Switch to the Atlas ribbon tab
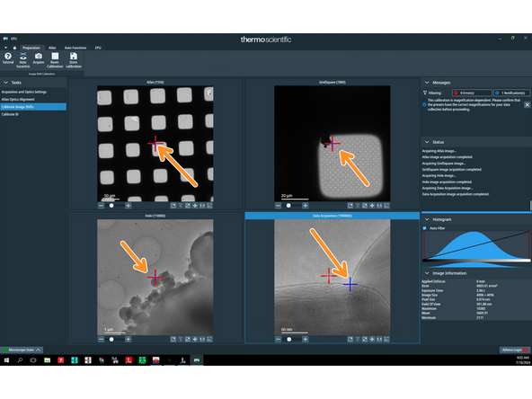532x399 pixels. [x=52, y=48]
